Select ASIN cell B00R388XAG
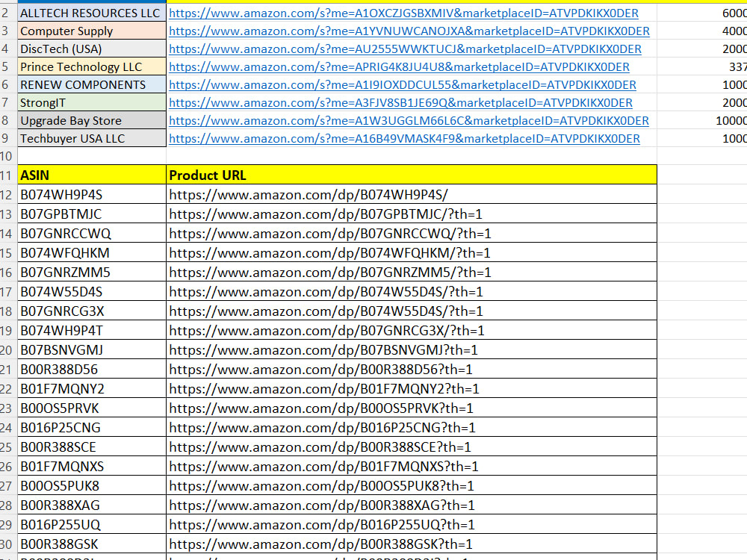 tap(92, 505)
